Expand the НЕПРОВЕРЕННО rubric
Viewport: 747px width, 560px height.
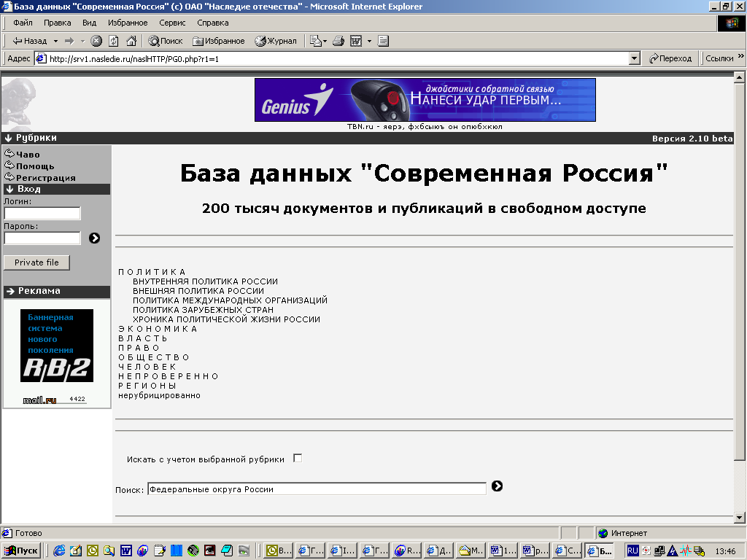point(169,376)
